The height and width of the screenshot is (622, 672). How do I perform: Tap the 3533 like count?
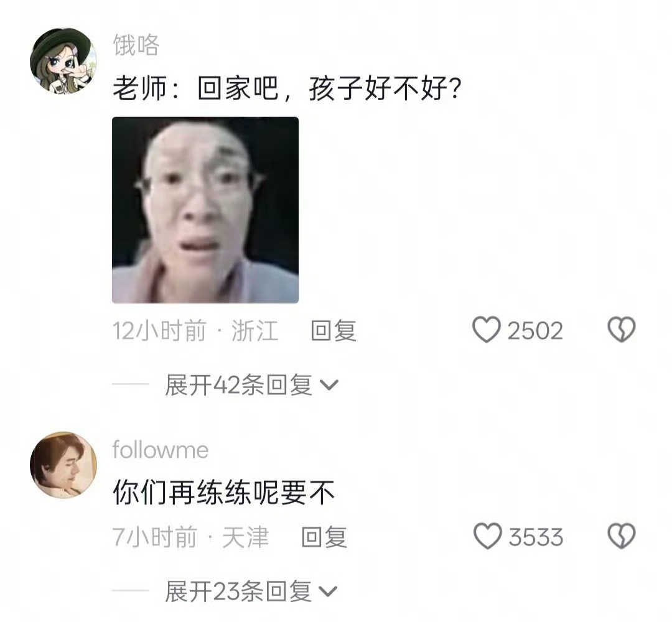click(536, 537)
